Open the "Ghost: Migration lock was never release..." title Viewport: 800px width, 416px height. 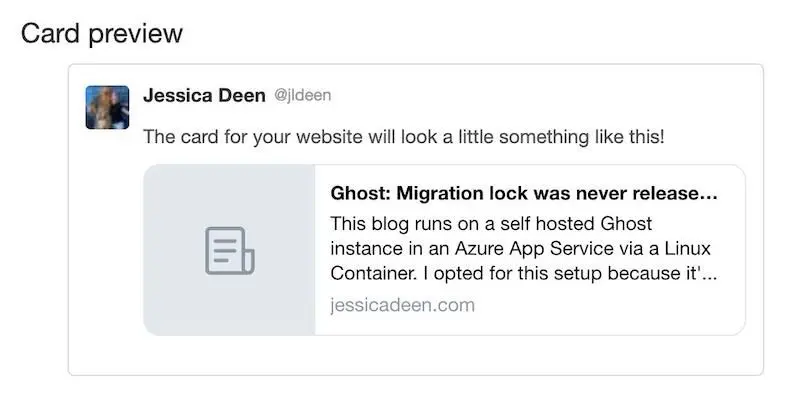coord(523,193)
